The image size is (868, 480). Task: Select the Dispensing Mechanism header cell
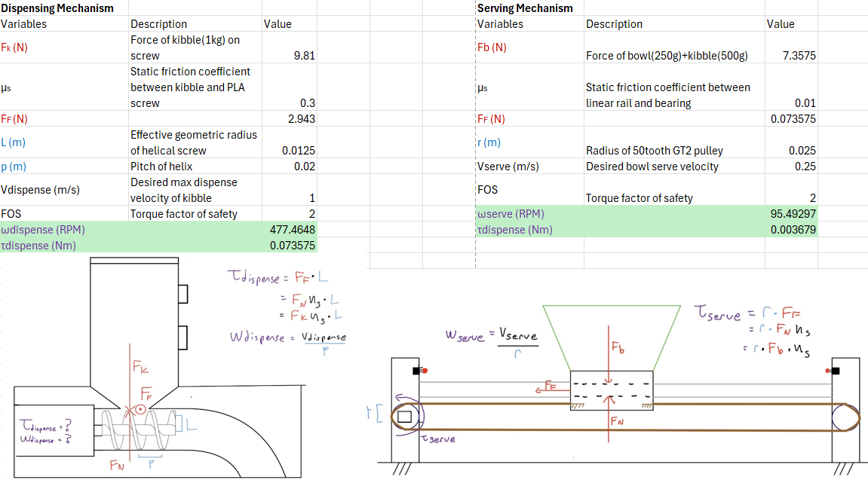click(x=58, y=8)
